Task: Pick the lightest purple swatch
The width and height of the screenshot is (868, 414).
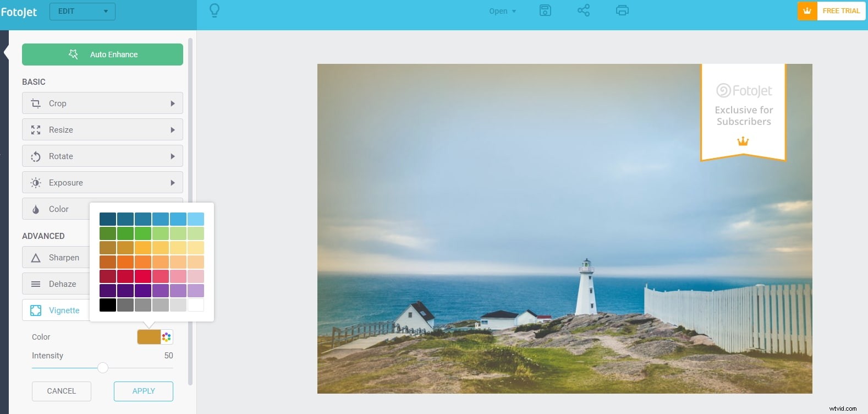Action: coord(196,291)
